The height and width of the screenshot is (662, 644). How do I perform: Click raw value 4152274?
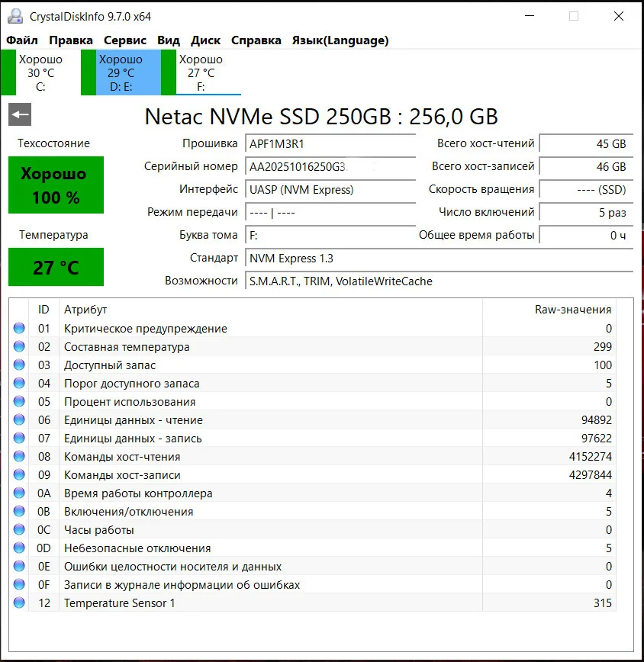point(591,456)
